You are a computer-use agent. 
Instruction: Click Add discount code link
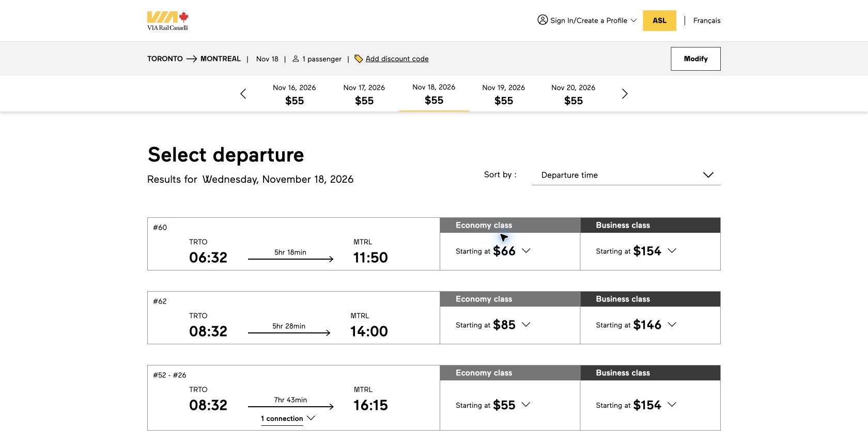coord(397,59)
